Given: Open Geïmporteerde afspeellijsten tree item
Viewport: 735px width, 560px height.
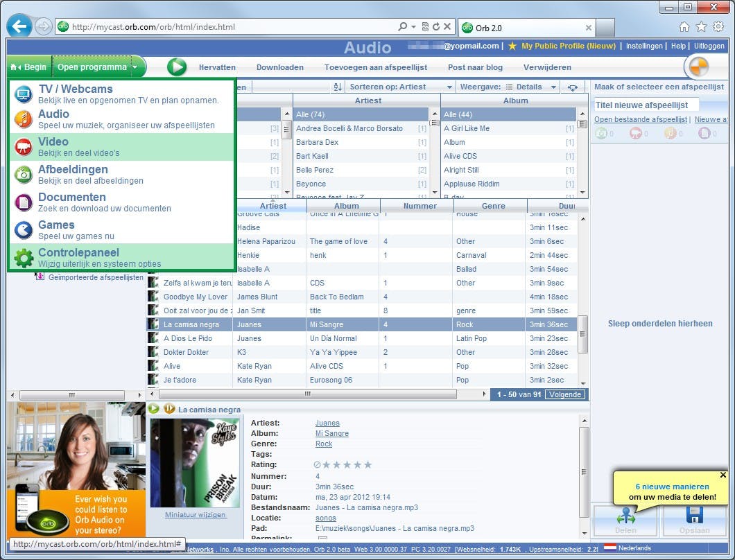Looking at the screenshot, I should tap(96, 277).
